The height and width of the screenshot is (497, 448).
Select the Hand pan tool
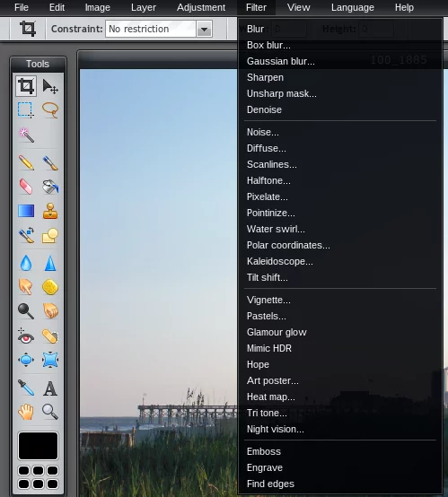[26, 412]
